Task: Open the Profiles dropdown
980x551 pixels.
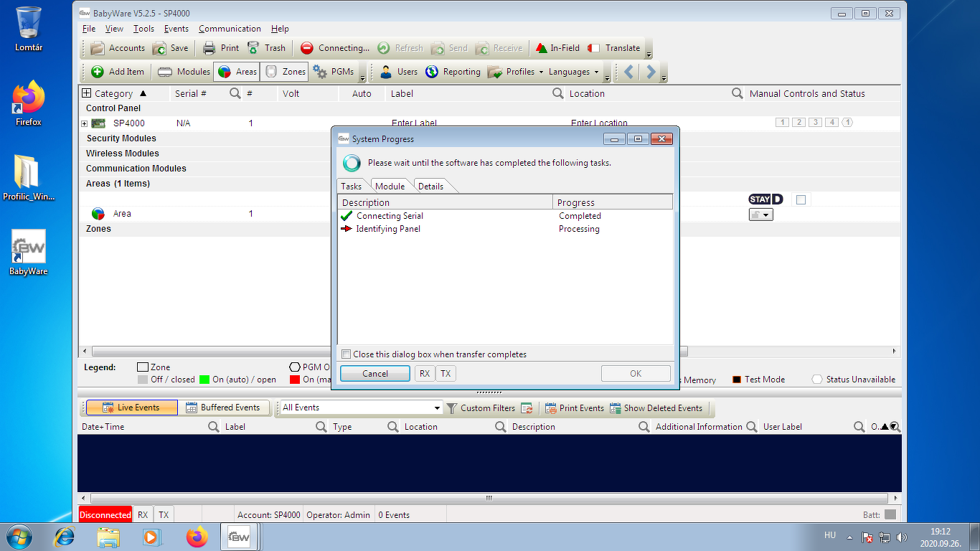Action: [x=515, y=72]
